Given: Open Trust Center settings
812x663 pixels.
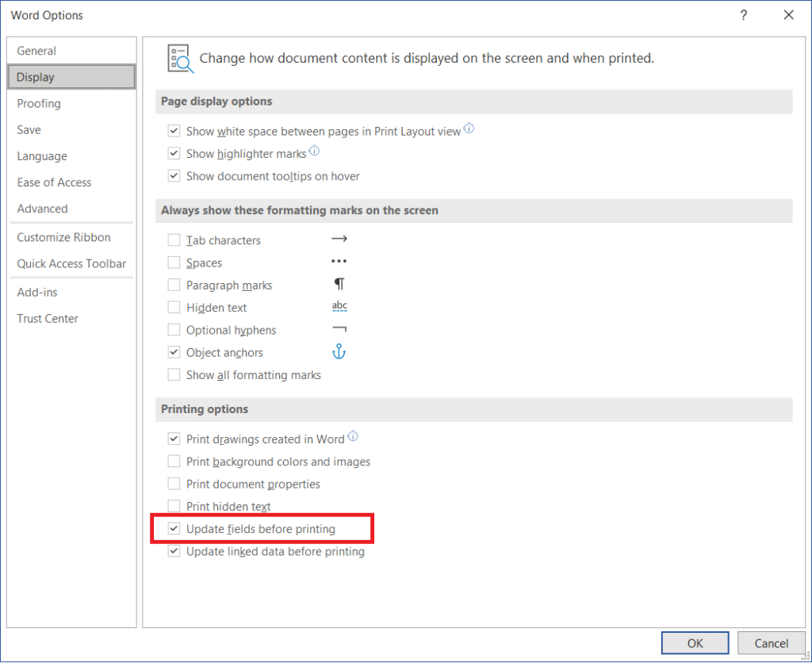Looking at the screenshot, I should (71, 319).
